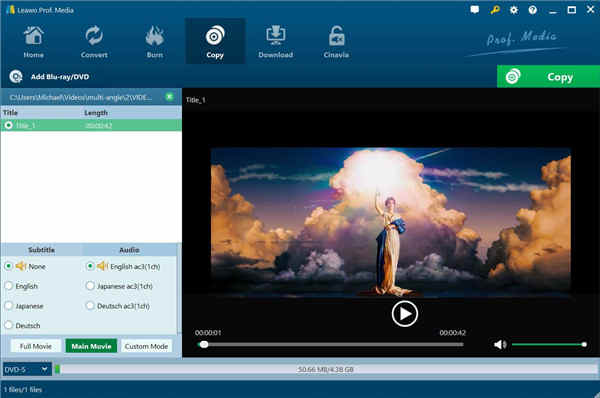This screenshot has height=398, width=600.
Task: Select Custom Mode copy option
Action: tap(146, 346)
